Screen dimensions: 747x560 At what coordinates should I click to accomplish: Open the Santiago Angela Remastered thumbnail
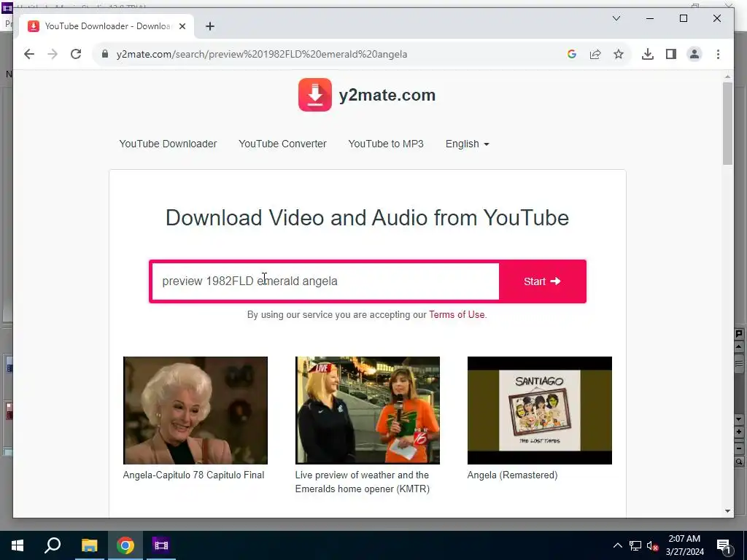click(x=539, y=411)
